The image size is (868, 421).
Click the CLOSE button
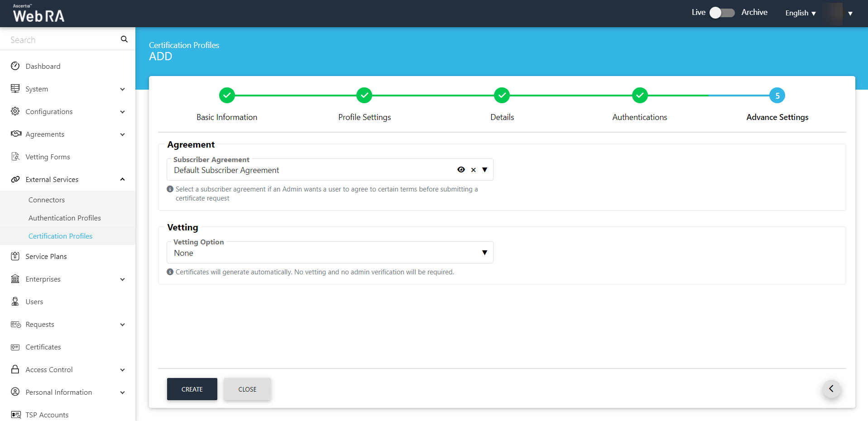(x=247, y=389)
